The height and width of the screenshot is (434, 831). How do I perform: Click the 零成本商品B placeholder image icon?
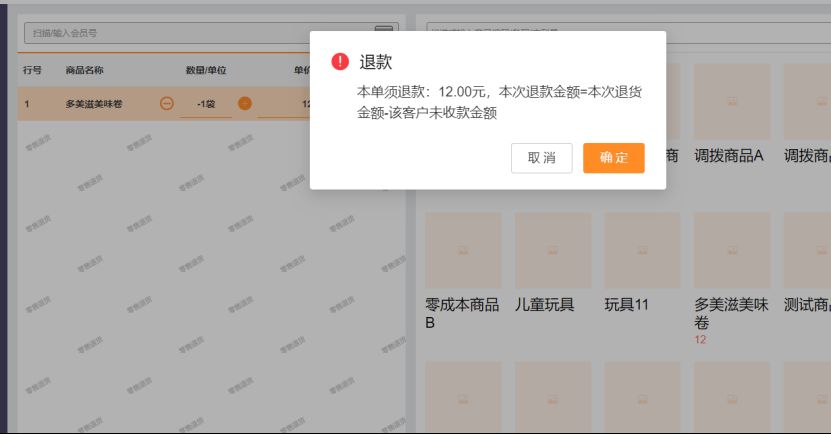pos(463,250)
